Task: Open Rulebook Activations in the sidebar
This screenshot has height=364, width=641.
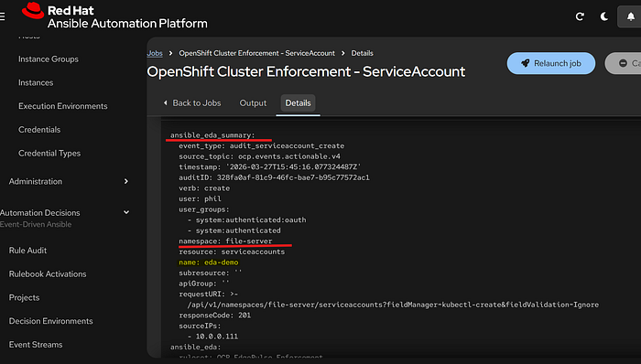Action: coord(48,274)
